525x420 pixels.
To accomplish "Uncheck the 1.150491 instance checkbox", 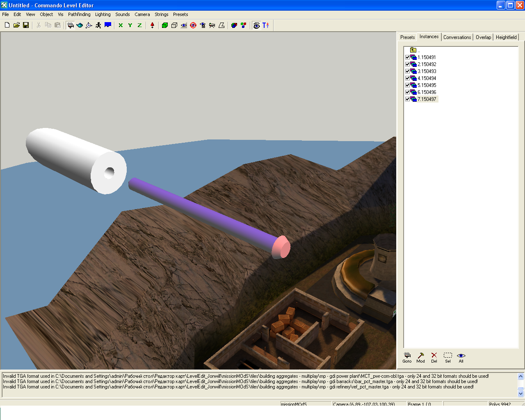I will (x=407, y=57).
